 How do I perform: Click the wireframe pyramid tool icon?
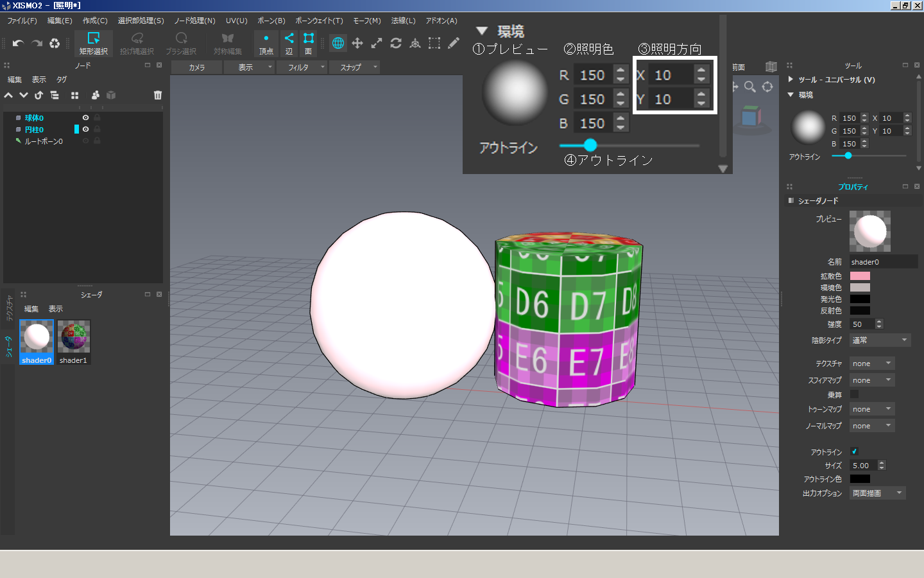(x=415, y=43)
